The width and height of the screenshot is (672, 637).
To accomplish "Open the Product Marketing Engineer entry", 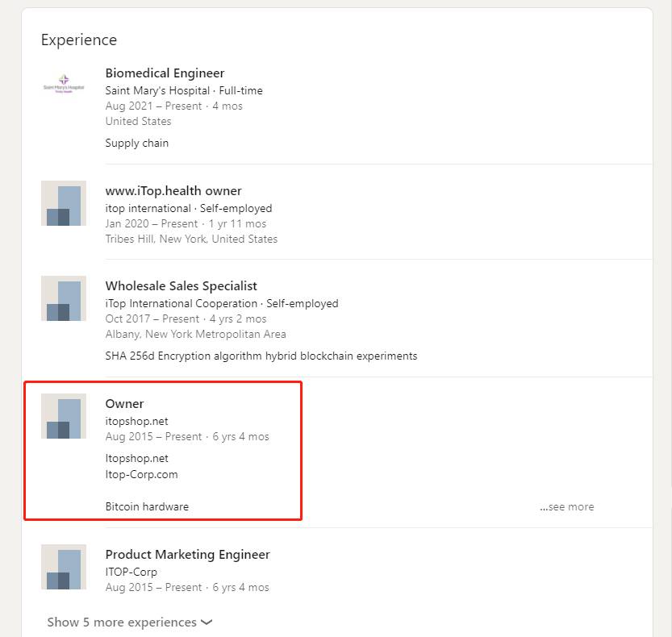I will (x=187, y=555).
